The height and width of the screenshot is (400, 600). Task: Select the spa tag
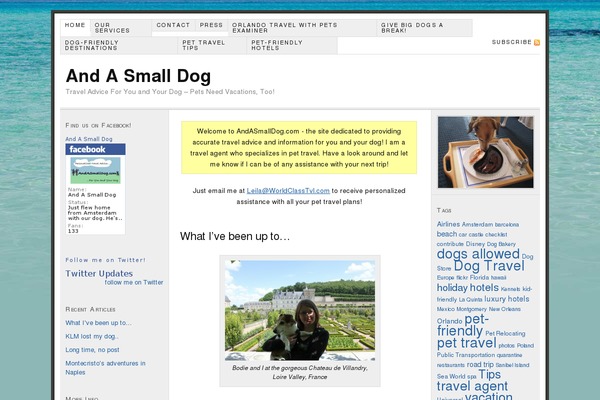(x=472, y=377)
